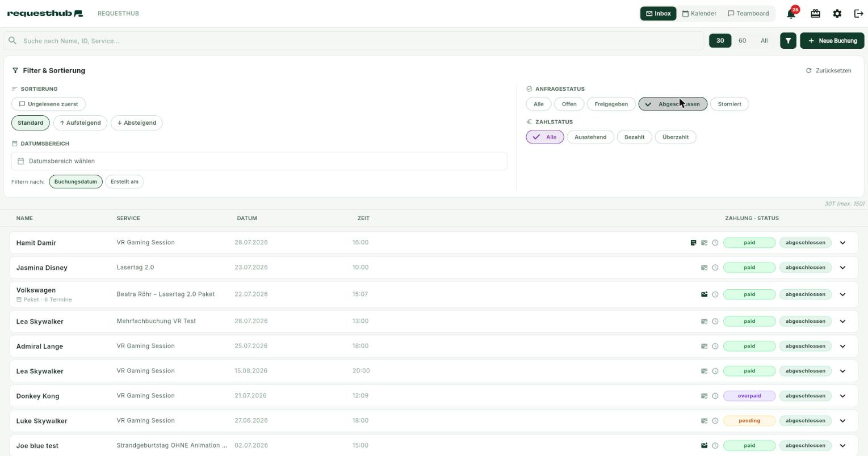This screenshot has width=868, height=456.
Task: Click clock icon in Mehrfachbuchung VR Test row
Action: [x=715, y=322]
